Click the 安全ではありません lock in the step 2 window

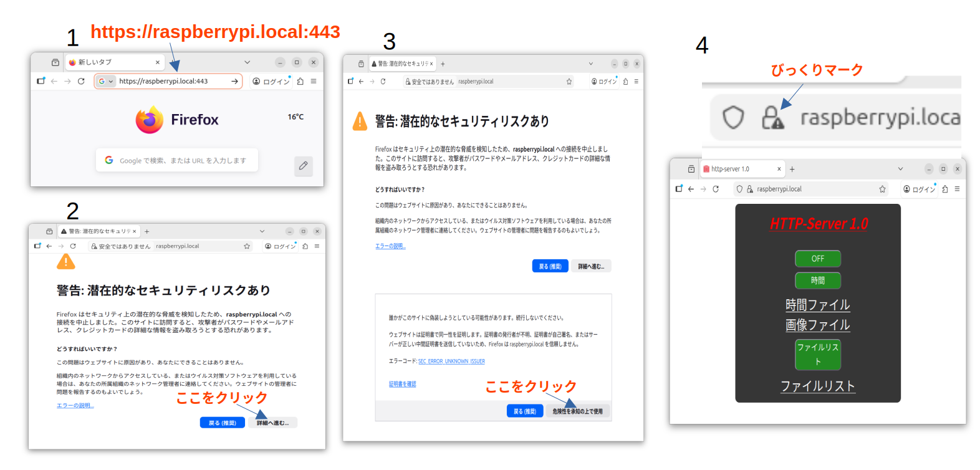121,246
